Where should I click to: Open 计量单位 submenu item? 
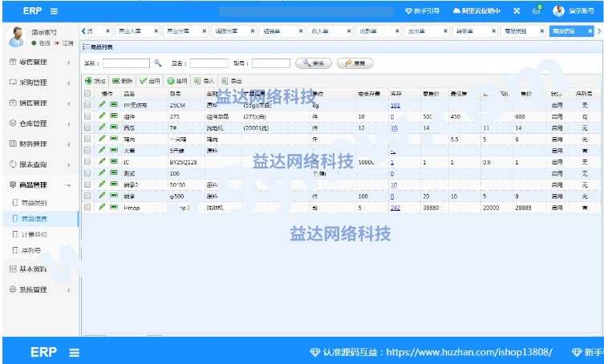[34, 234]
